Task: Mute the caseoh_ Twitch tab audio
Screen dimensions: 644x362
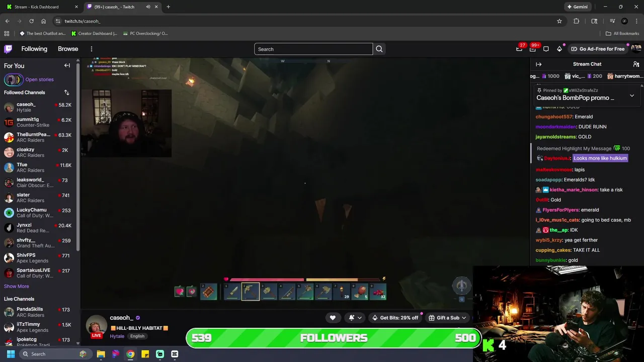Action: click(148, 7)
